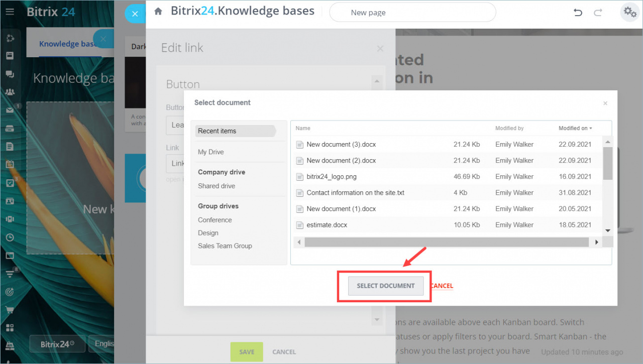643x364 pixels.
Task: Click Edit link panel scroll down arrow
Action: (377, 319)
